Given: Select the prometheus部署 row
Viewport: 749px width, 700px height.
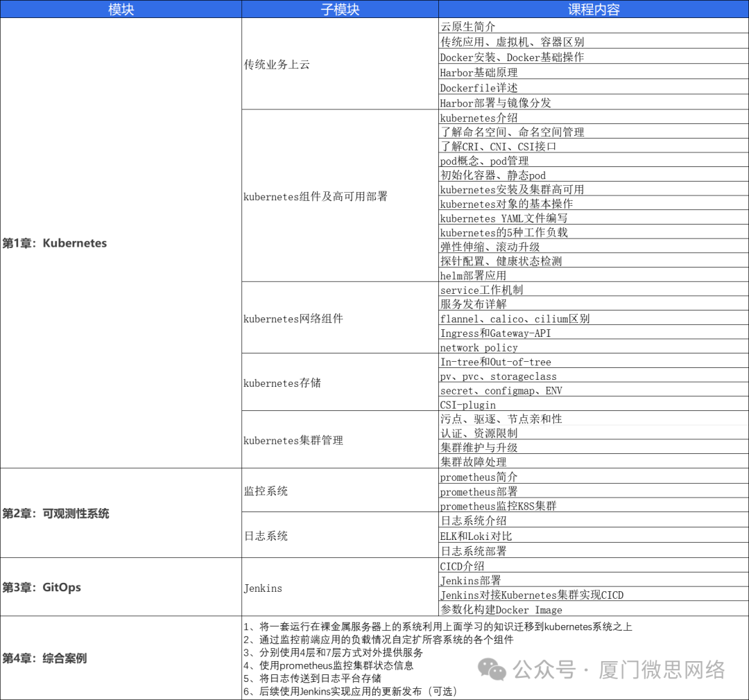Looking at the screenshot, I should pyautogui.click(x=593, y=491).
